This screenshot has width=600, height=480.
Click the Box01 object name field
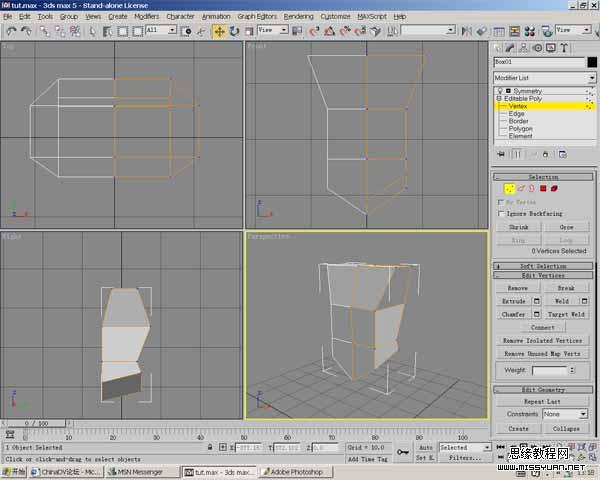pyautogui.click(x=540, y=62)
